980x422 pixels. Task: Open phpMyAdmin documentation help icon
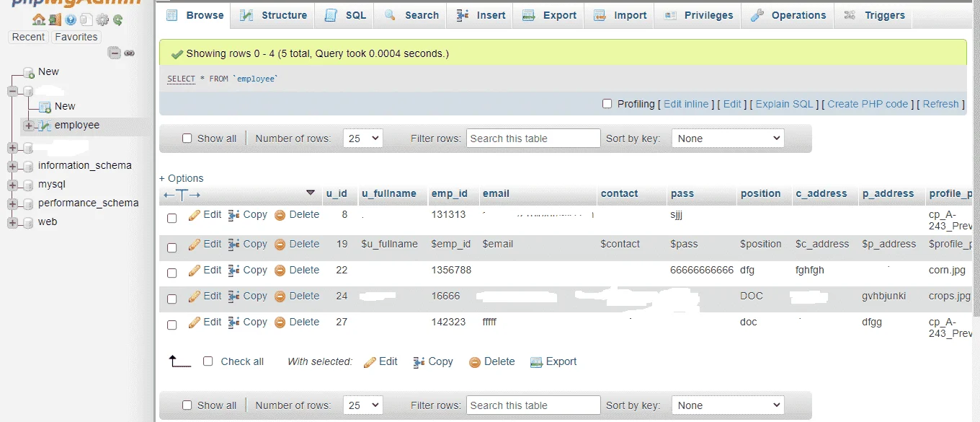[x=71, y=19]
